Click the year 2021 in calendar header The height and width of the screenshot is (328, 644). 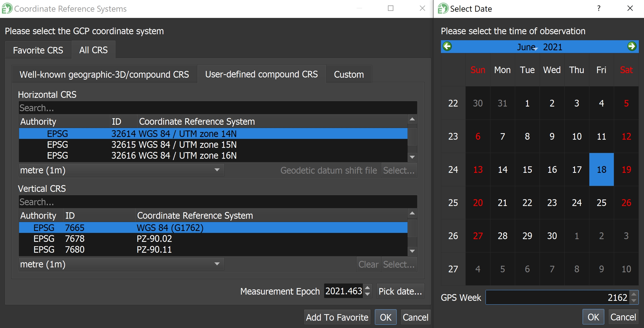click(552, 47)
